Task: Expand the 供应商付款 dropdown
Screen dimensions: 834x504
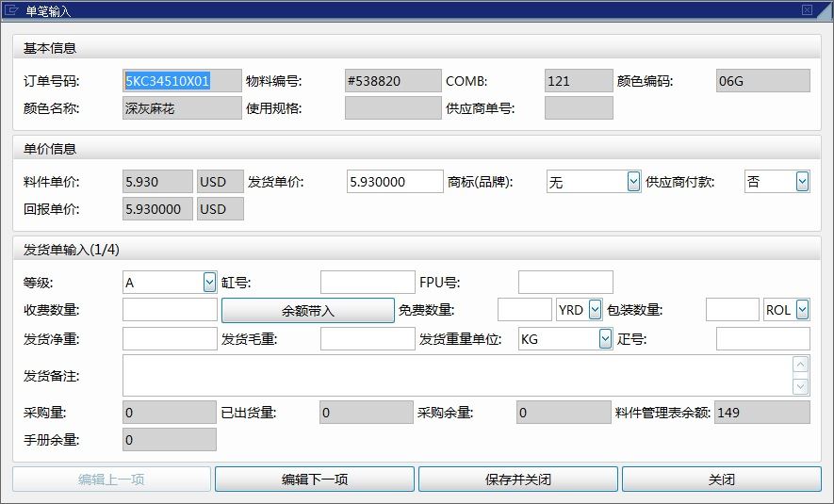Action: tap(802, 182)
